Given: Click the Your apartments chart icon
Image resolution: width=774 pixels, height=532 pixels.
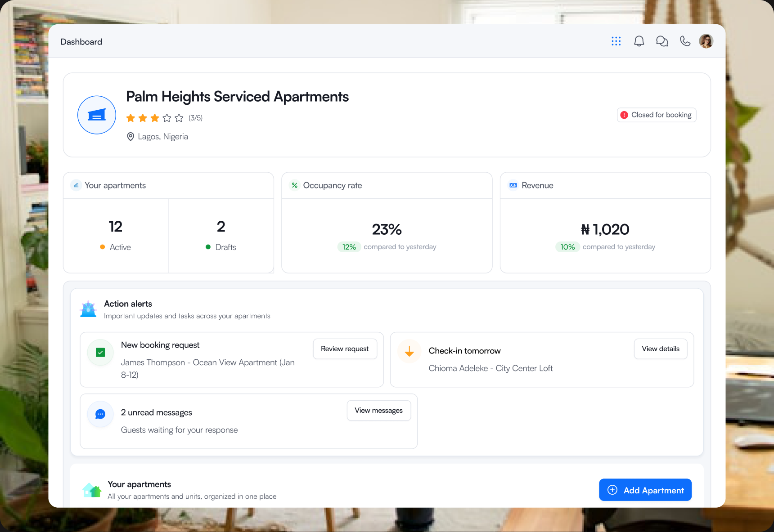Looking at the screenshot, I should point(76,185).
